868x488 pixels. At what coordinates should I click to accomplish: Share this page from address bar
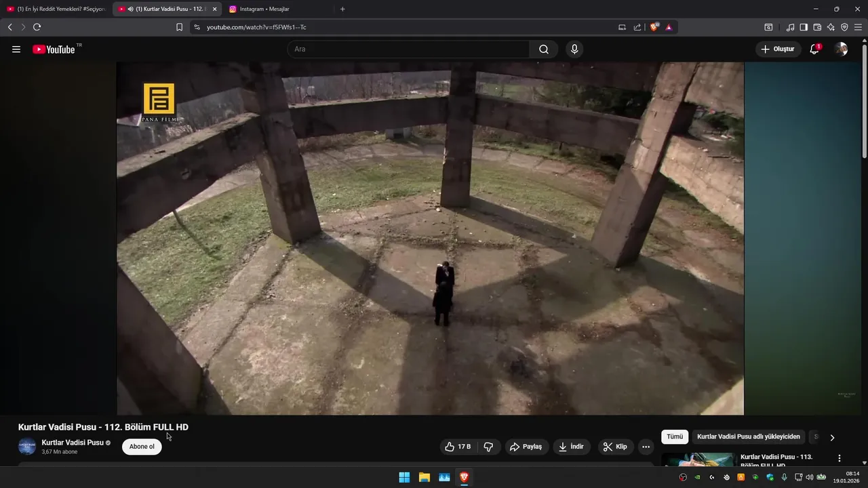637,27
